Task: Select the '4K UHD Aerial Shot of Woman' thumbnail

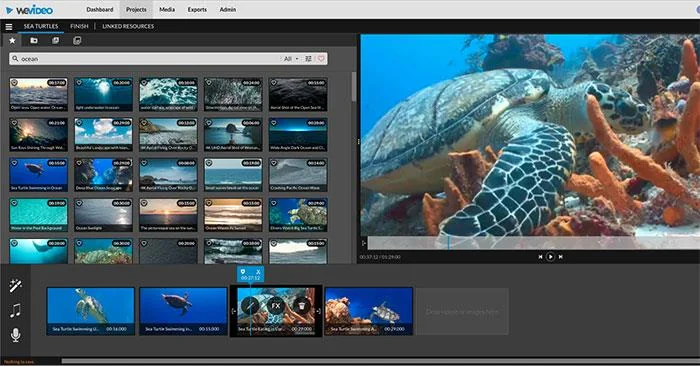Action: [x=233, y=135]
